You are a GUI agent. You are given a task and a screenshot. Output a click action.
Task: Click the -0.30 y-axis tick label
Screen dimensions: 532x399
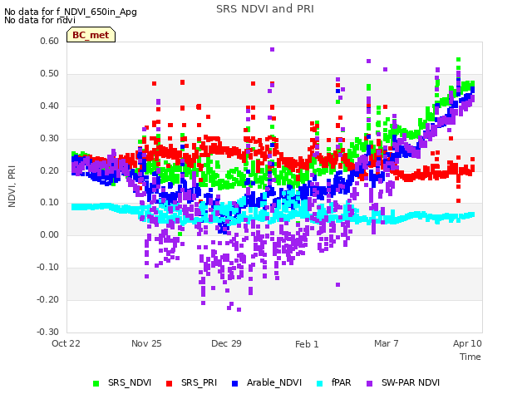click(x=48, y=332)
